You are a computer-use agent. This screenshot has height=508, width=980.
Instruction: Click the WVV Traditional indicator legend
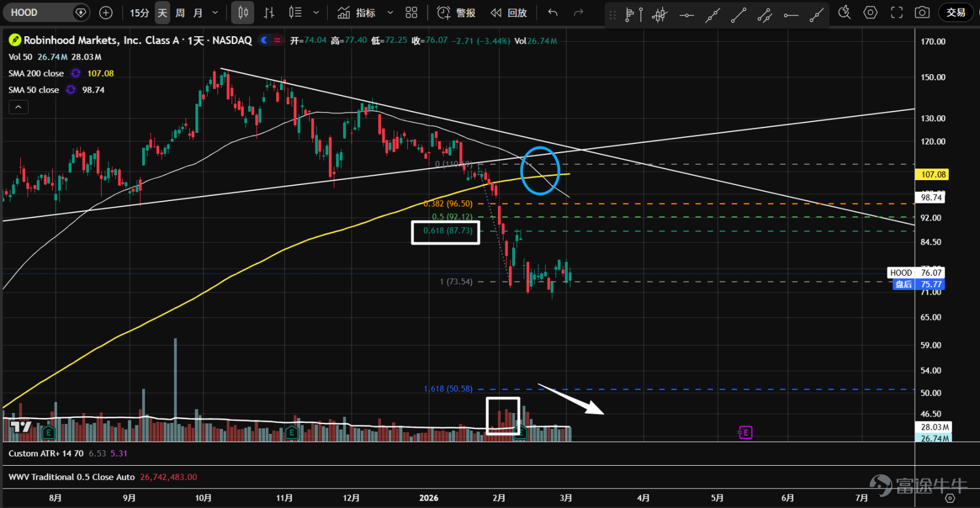72,477
